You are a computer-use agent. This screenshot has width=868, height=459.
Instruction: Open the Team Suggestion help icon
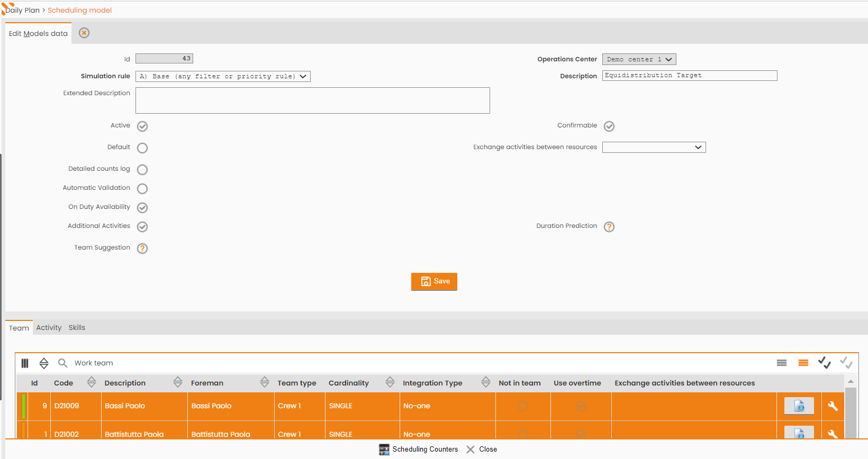pyautogui.click(x=142, y=249)
